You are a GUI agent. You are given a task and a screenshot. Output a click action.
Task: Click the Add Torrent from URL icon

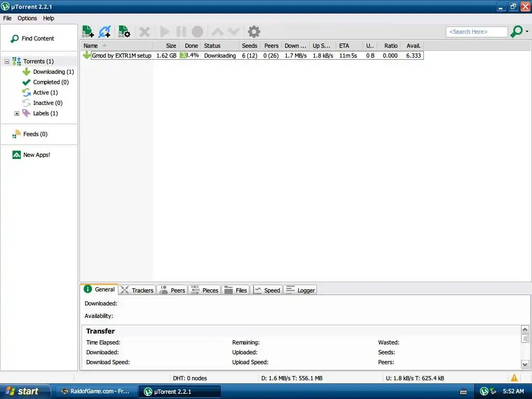104,32
